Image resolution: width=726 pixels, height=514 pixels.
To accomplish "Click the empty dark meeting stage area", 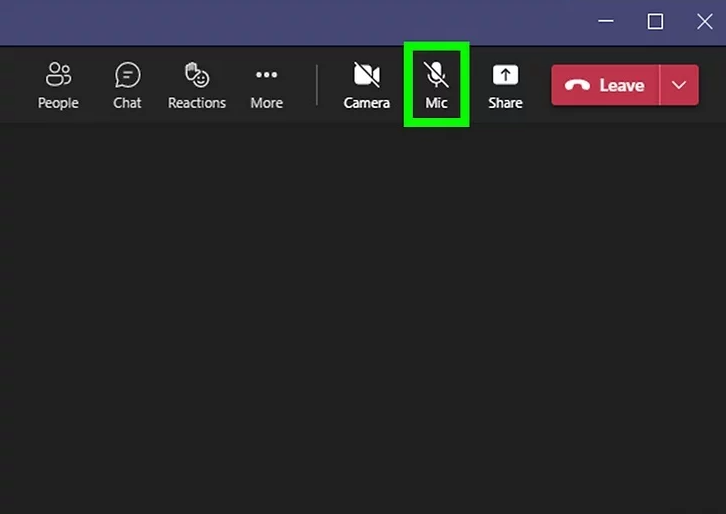I will click(363, 320).
